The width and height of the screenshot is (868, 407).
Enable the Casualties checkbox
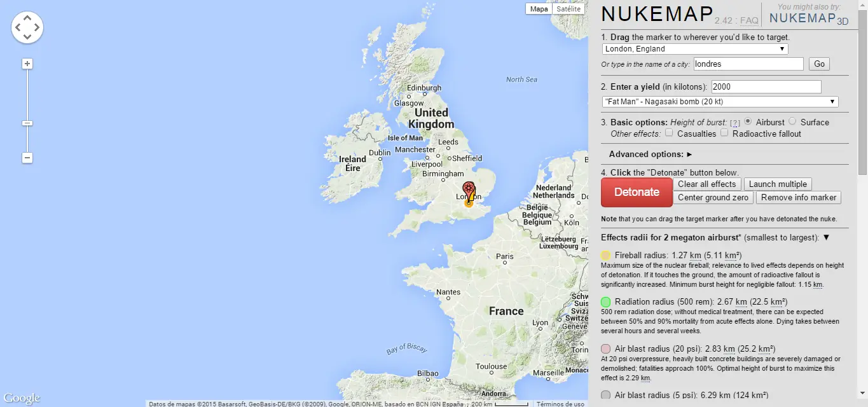click(x=669, y=133)
